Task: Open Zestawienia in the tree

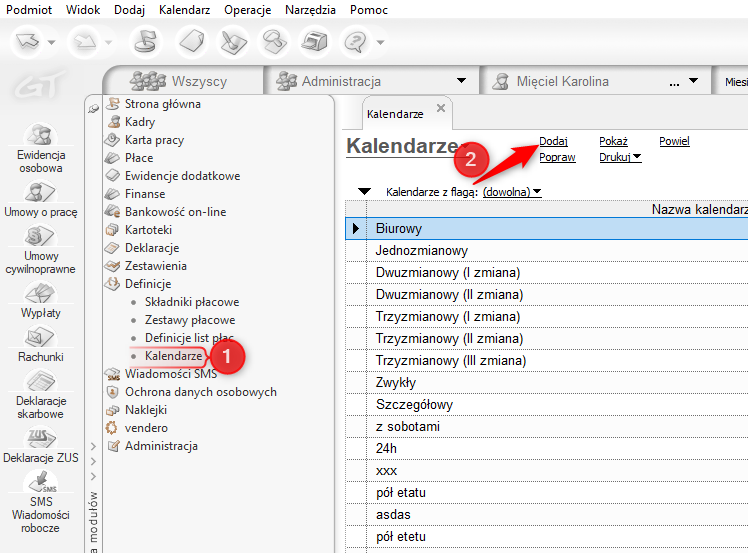Action: [x=156, y=266]
